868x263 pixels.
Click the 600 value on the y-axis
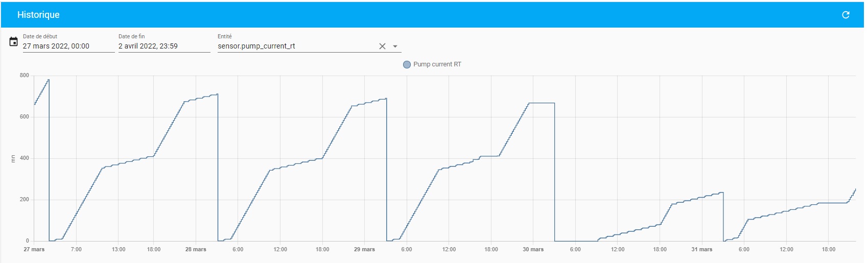tap(25, 116)
